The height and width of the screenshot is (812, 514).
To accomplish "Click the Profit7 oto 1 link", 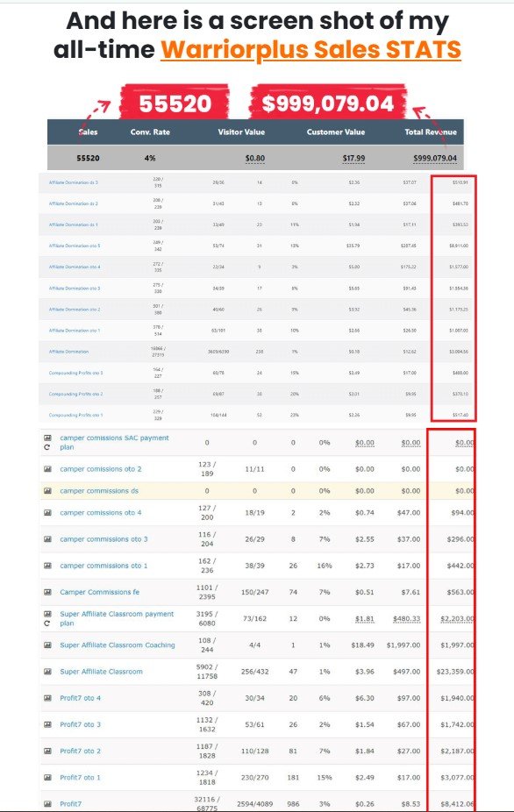I will click(81, 777).
